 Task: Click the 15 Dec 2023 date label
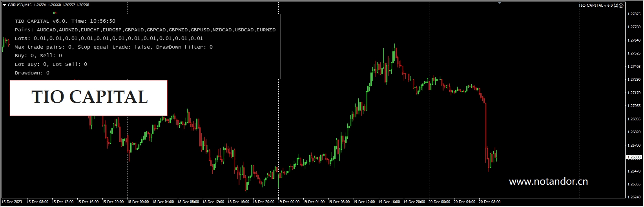(x=12, y=202)
